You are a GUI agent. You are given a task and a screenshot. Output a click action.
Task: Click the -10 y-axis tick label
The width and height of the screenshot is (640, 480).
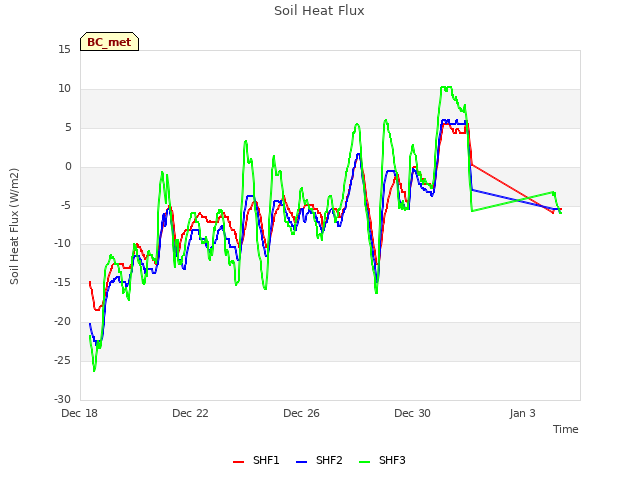coord(62,244)
